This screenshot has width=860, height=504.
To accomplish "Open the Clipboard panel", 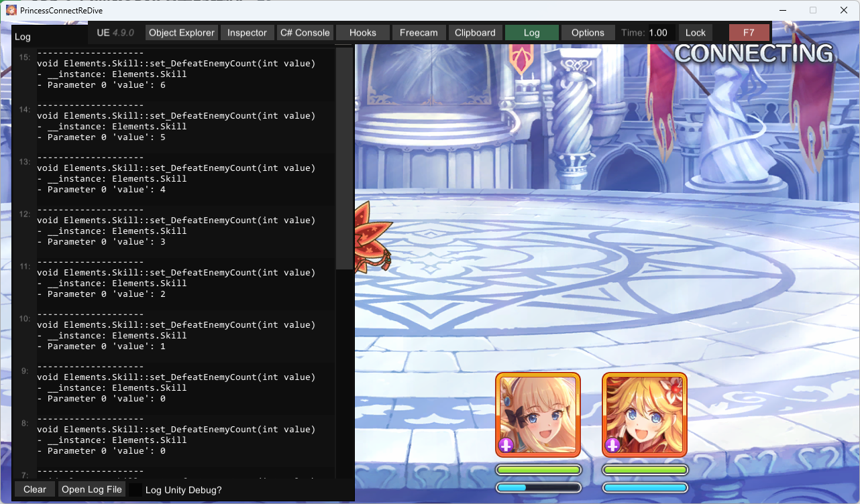I will click(475, 33).
